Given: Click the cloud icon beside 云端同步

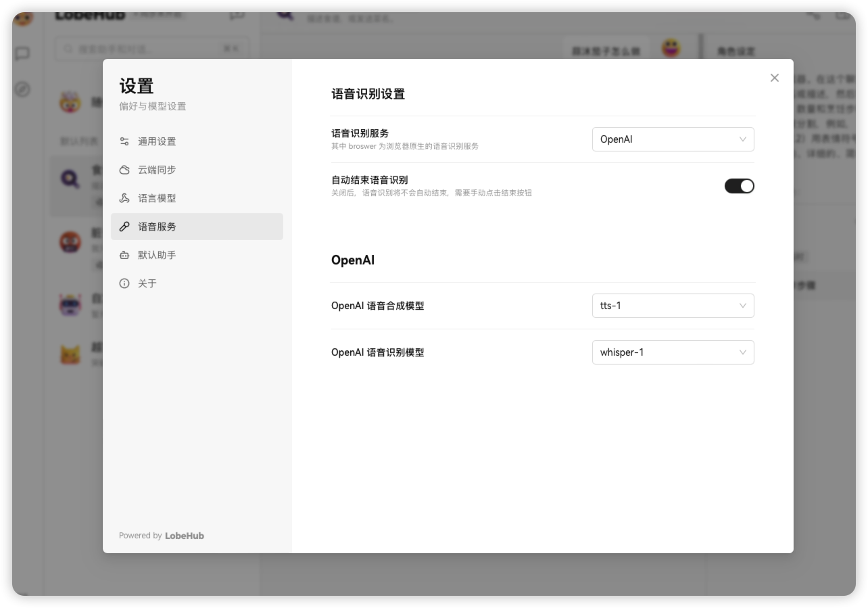Looking at the screenshot, I should (124, 170).
